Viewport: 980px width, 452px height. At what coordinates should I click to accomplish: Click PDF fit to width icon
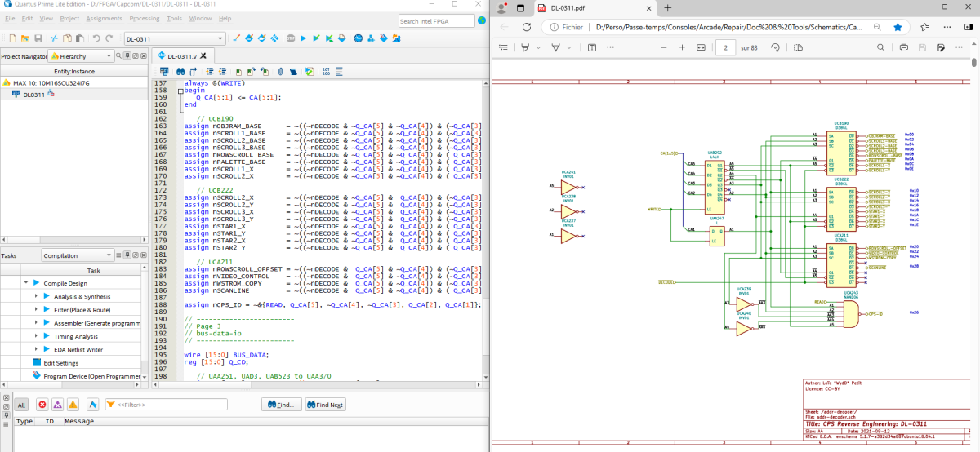point(701,47)
